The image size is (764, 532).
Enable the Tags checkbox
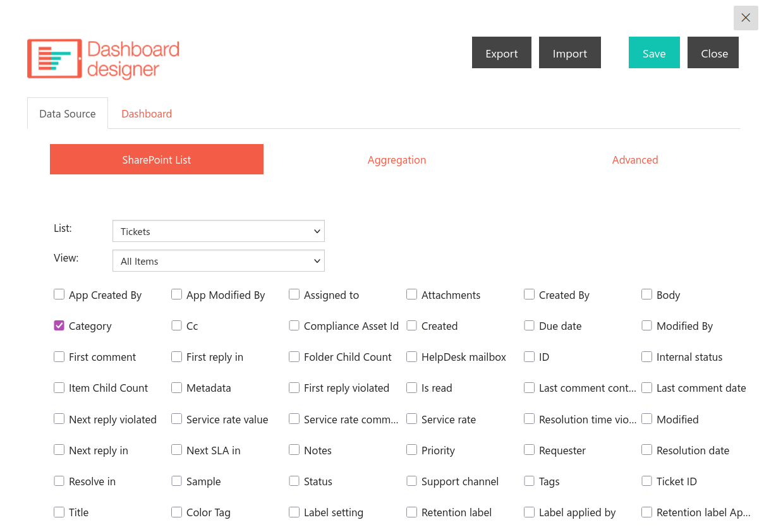click(x=529, y=480)
